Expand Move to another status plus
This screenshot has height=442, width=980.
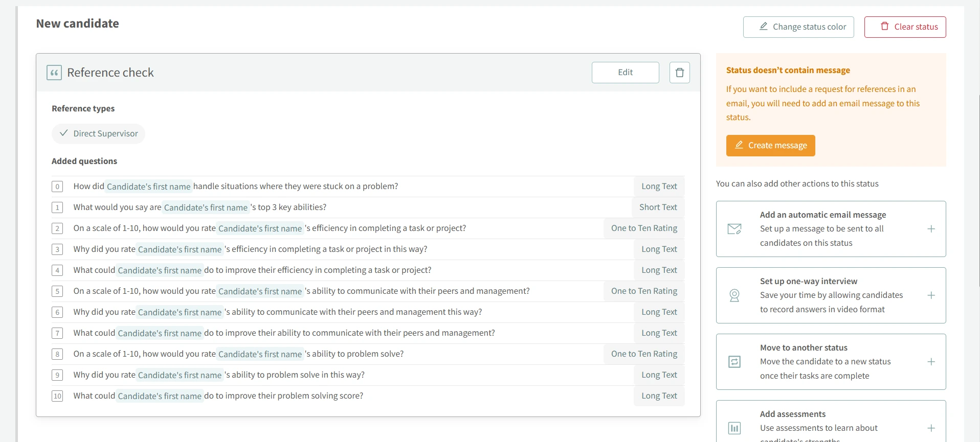[x=931, y=362]
